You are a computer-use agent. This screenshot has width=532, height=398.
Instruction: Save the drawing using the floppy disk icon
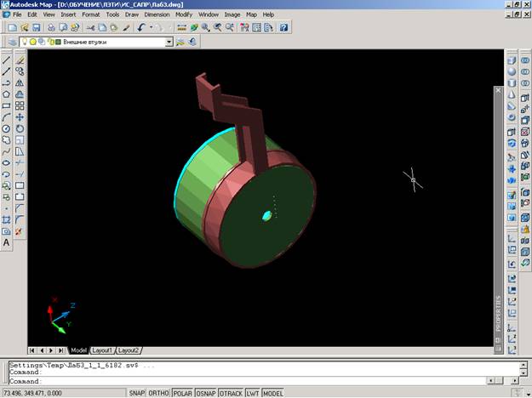point(36,27)
